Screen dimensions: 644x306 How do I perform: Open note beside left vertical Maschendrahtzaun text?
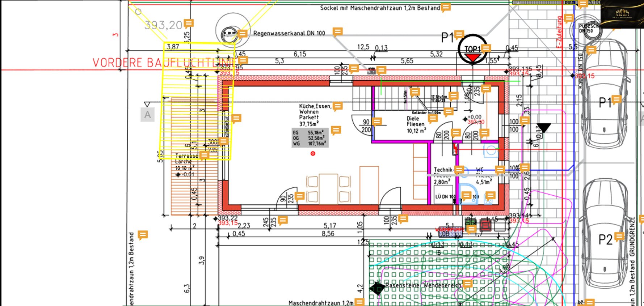pyautogui.click(x=143, y=235)
